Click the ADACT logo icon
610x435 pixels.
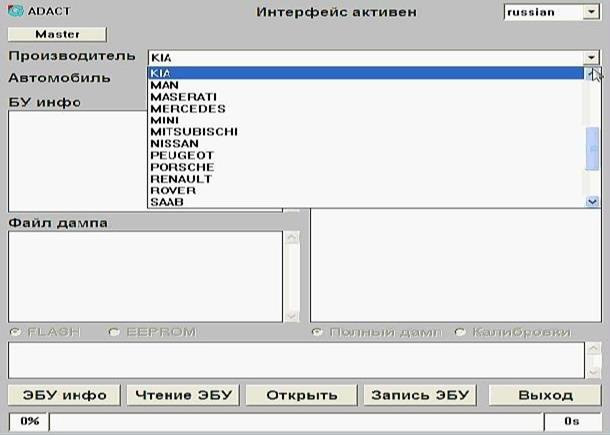pyautogui.click(x=16, y=11)
